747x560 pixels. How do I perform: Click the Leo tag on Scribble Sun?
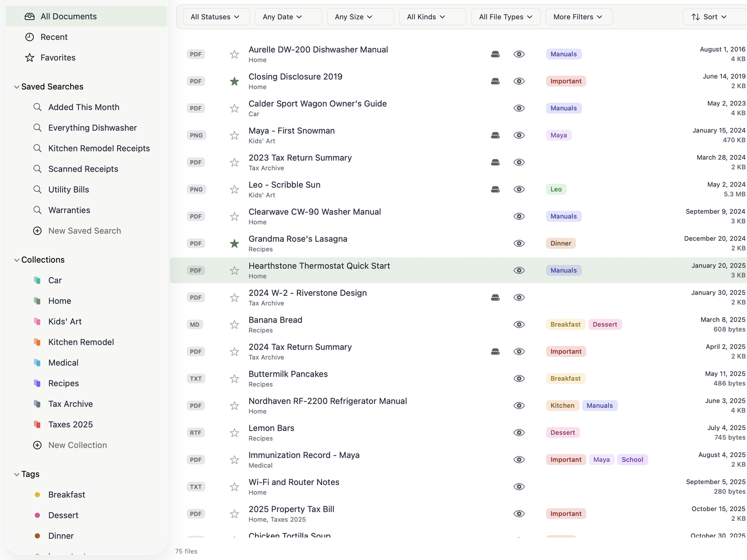point(556,189)
